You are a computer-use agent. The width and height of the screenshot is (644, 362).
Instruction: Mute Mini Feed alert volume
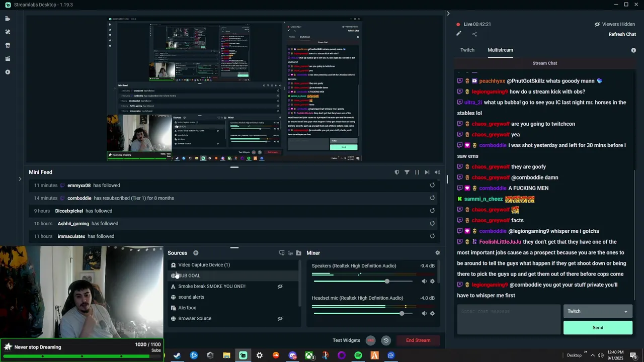coord(437,172)
